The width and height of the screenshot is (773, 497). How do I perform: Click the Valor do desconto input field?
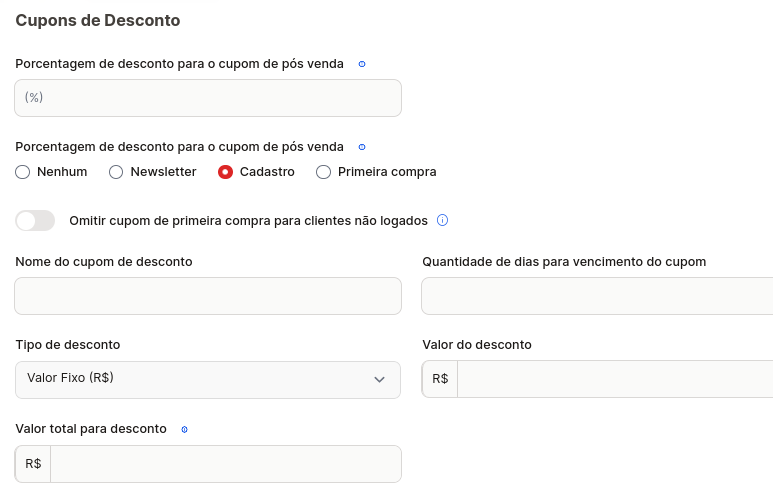pos(615,379)
